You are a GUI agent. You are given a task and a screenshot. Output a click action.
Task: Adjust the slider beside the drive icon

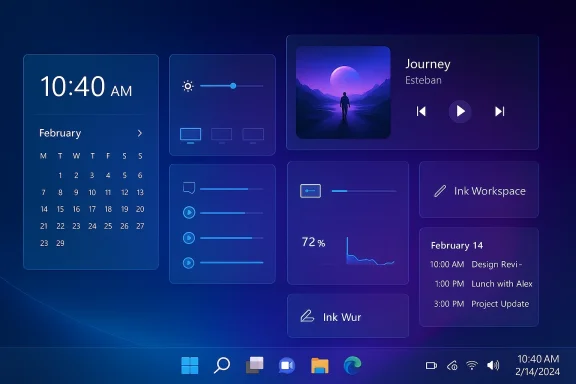pos(364,191)
